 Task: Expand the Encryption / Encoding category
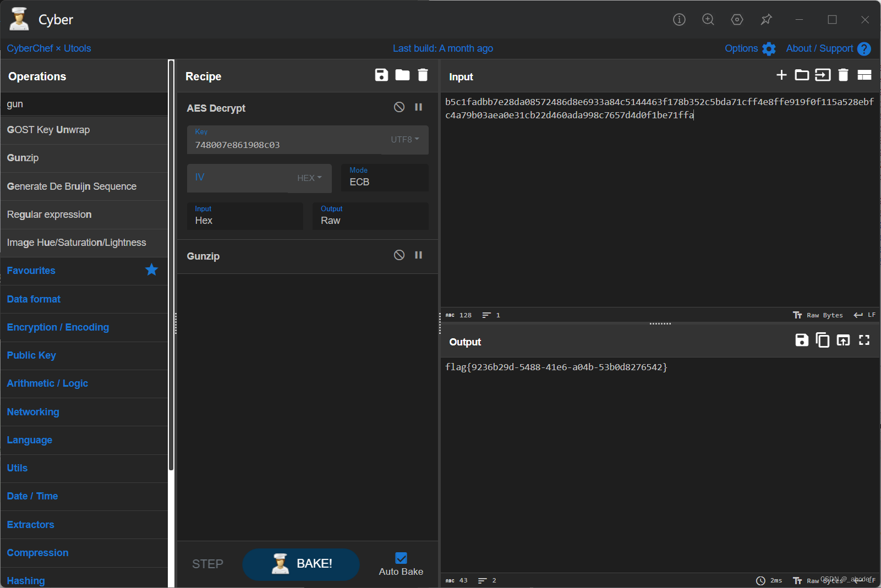(x=84, y=327)
